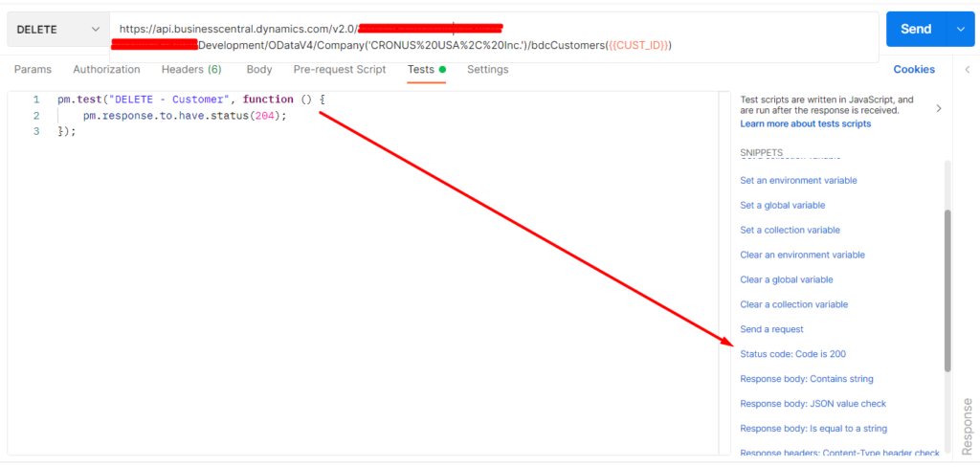Switch to the Authorization tab

pos(106,70)
